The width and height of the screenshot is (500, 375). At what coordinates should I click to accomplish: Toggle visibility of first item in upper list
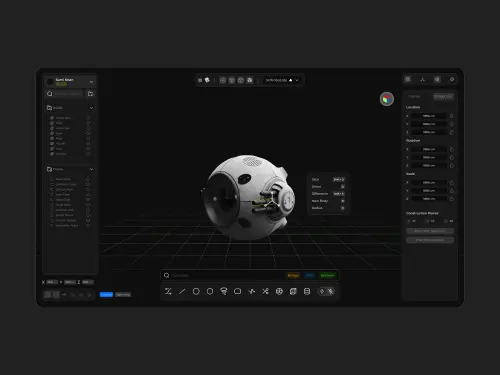coord(88,118)
